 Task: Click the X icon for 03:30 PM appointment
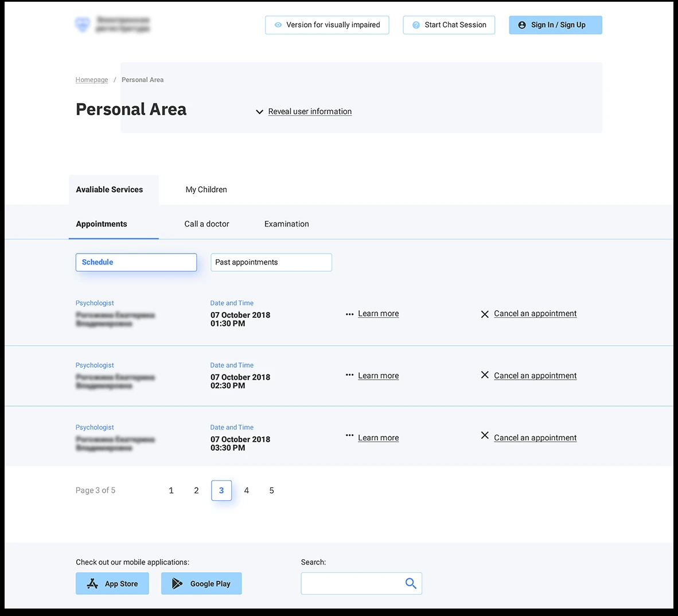[485, 435]
